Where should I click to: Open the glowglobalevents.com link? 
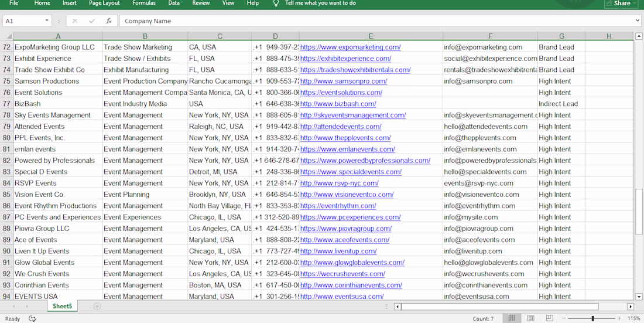click(x=352, y=263)
